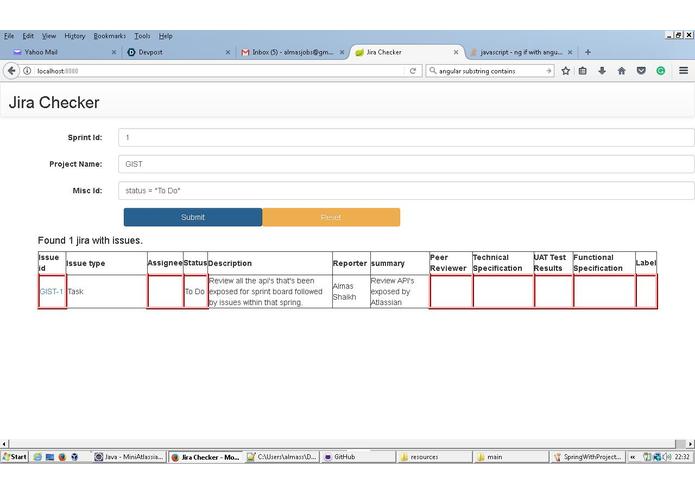
Task: Open a new browser tab
Action: click(x=588, y=52)
